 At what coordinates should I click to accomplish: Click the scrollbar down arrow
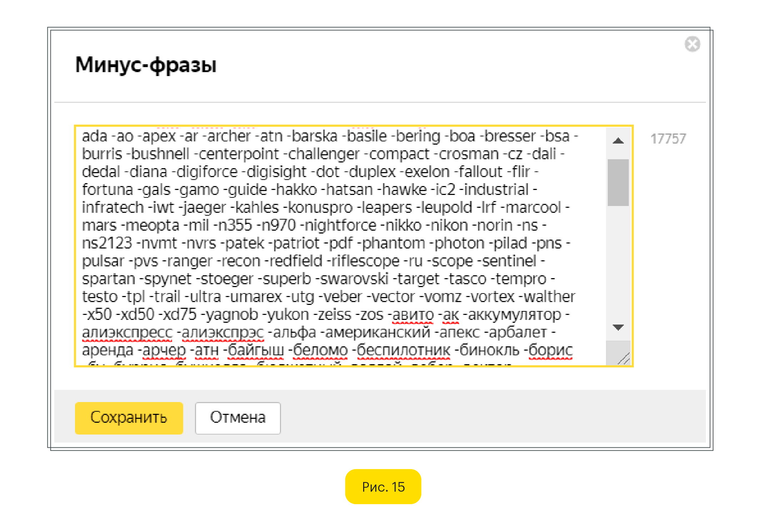point(618,327)
